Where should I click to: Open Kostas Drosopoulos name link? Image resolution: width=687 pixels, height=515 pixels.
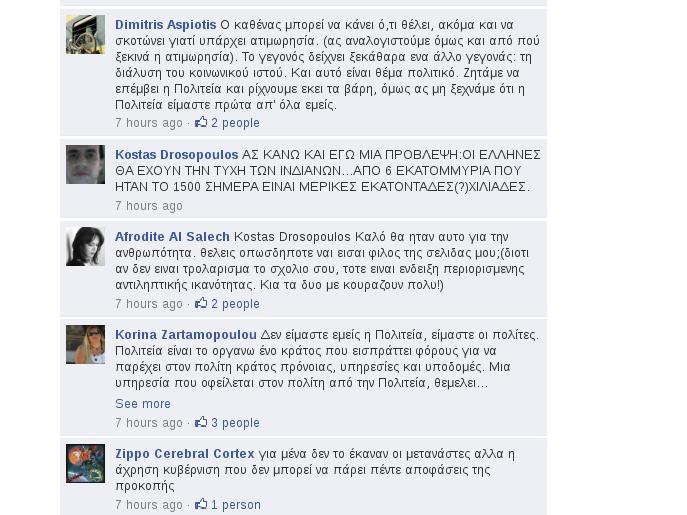pos(177,155)
